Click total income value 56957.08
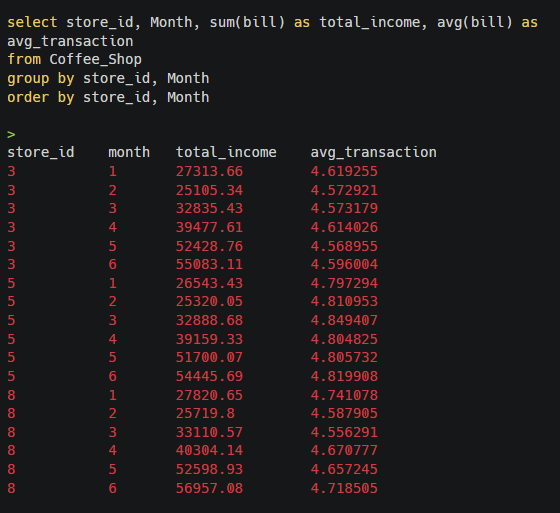The width and height of the screenshot is (560, 513). [x=209, y=488]
